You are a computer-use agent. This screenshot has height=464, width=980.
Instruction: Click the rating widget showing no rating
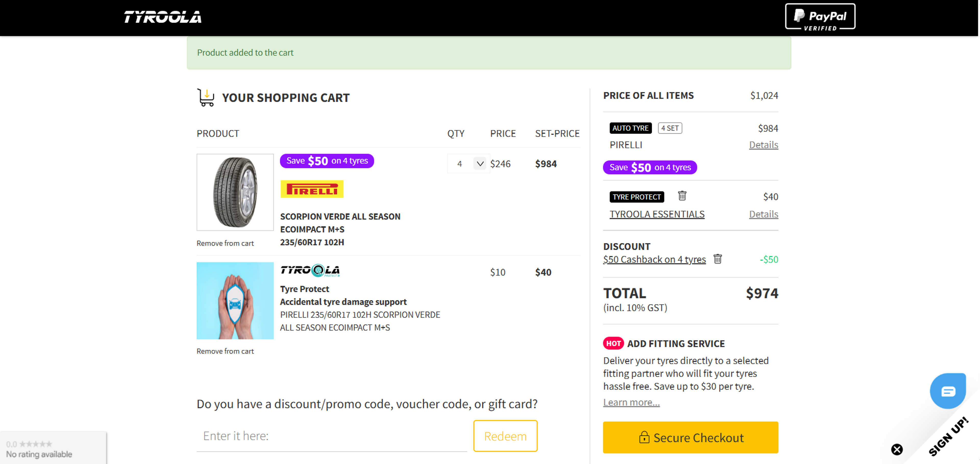(53, 448)
